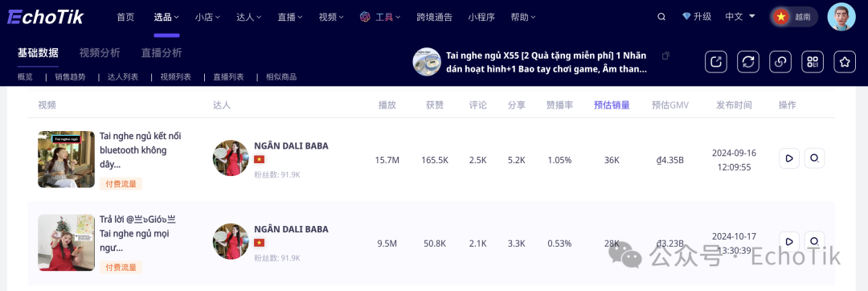The image size is (868, 291).
Task: Sort by the 预估销量 column header
Action: click(612, 105)
